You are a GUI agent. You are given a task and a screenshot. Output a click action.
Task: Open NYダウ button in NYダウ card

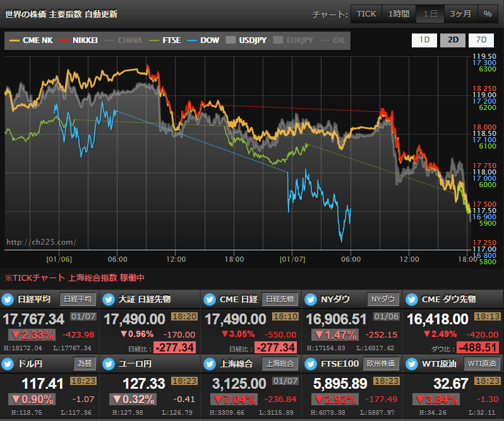(x=383, y=300)
